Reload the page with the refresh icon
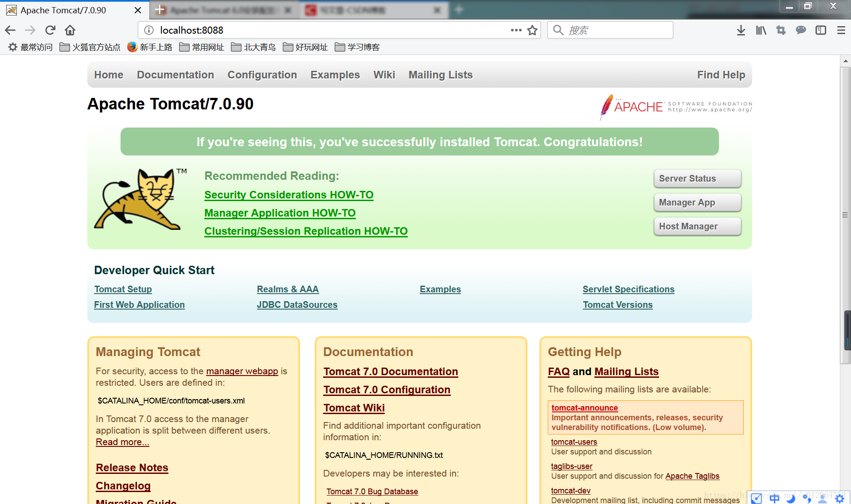 [50, 30]
